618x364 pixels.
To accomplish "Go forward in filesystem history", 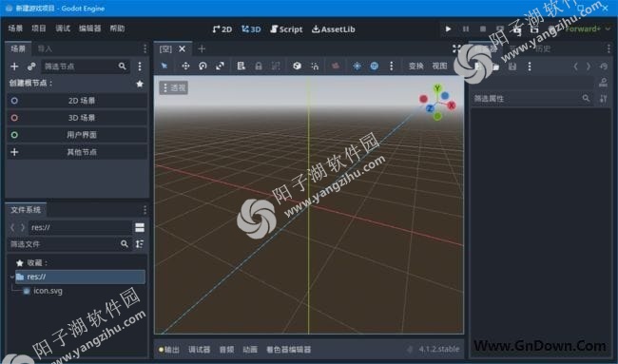I will (x=23, y=227).
